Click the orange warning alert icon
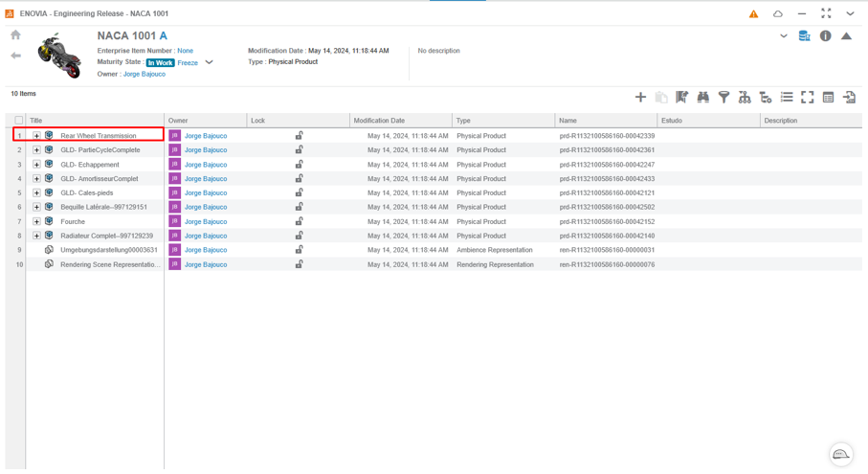The width and height of the screenshot is (868, 474). [753, 14]
